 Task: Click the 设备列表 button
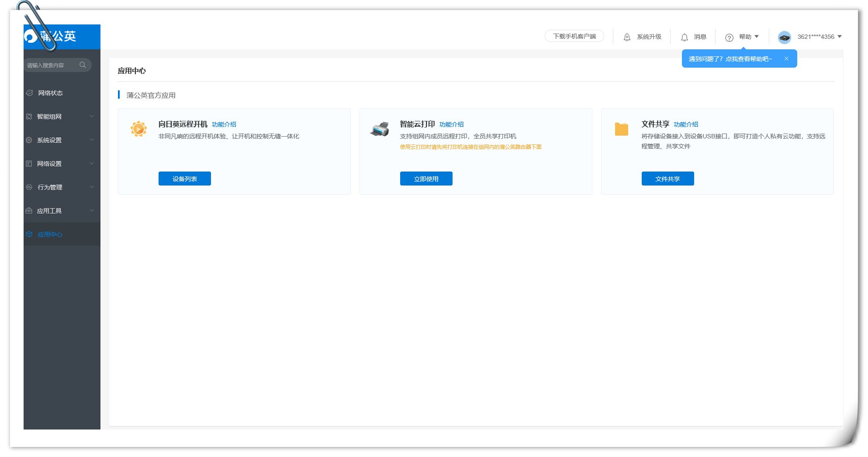point(184,179)
